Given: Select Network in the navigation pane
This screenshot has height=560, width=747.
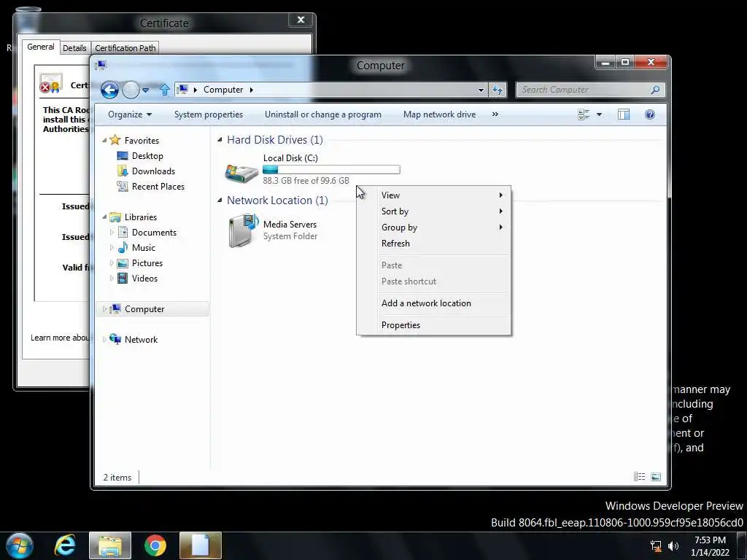Looking at the screenshot, I should coord(141,340).
